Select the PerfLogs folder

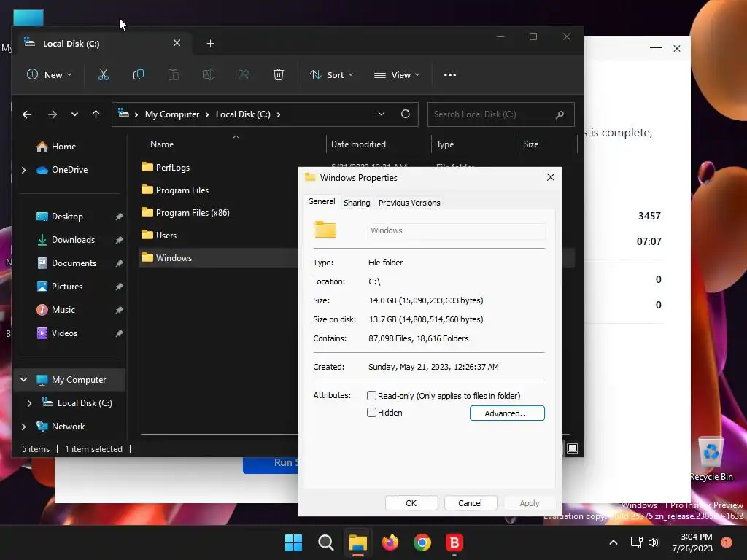172,168
